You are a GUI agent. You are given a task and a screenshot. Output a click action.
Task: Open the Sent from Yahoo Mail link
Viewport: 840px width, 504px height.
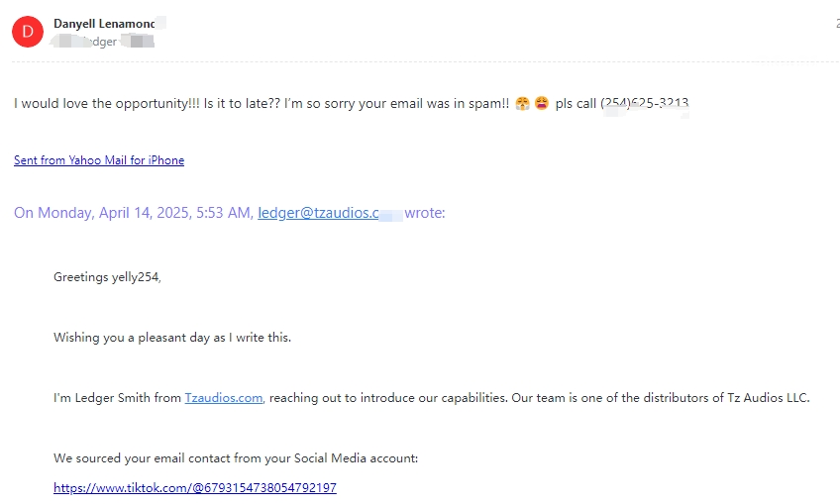tap(99, 160)
